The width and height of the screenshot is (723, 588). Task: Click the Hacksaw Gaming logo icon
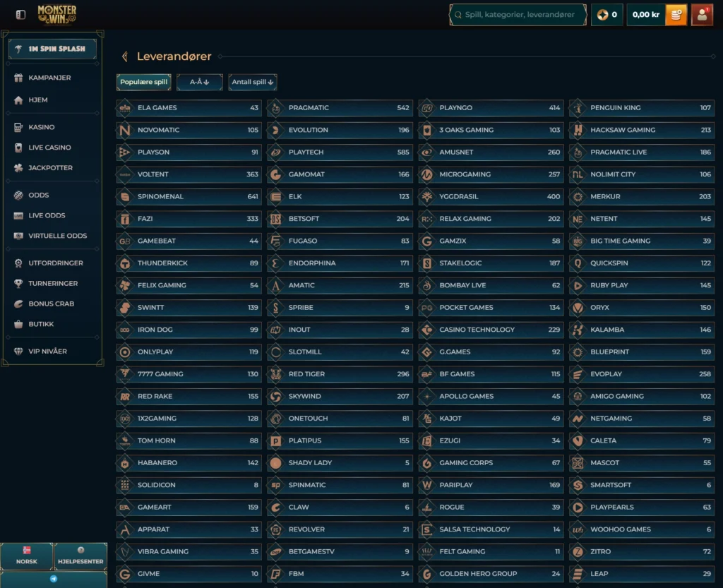578,130
